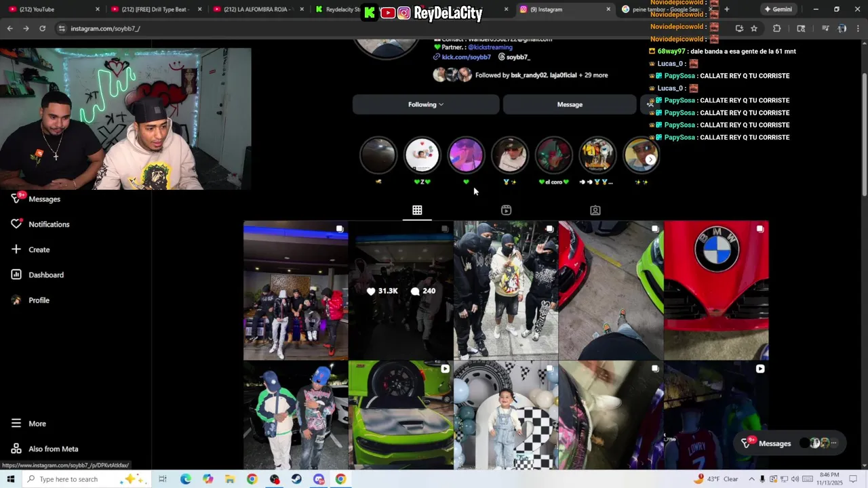
Task: Open the clock showing 8:46 PM
Action: (829, 479)
